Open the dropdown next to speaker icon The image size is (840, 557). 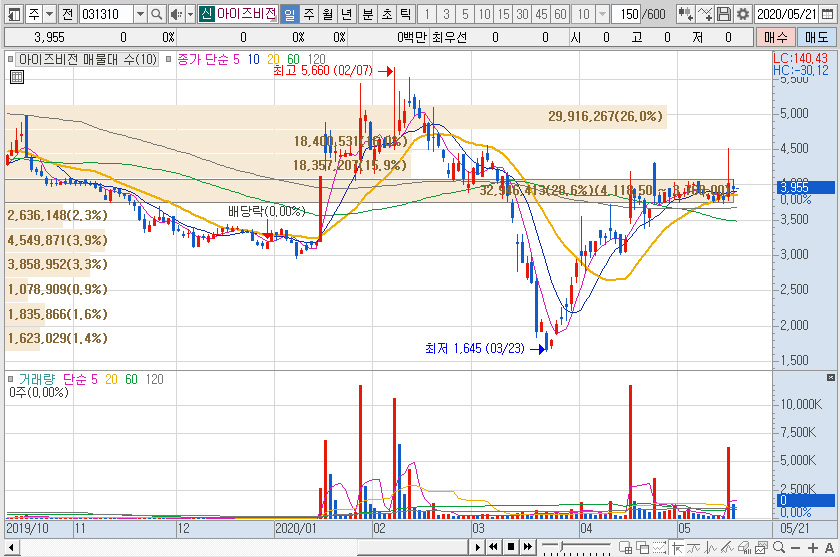coord(190,14)
